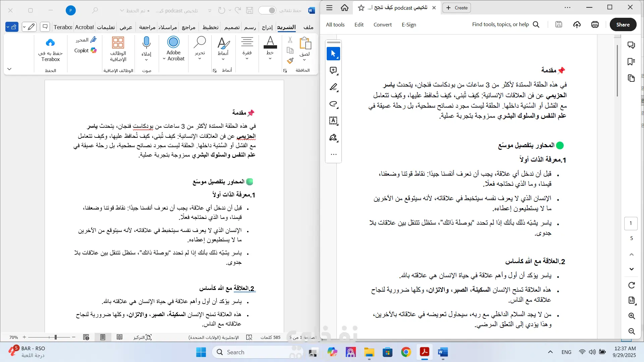Toggle Focus mode in Word status bar
The width and height of the screenshot is (644, 362).
143,337
